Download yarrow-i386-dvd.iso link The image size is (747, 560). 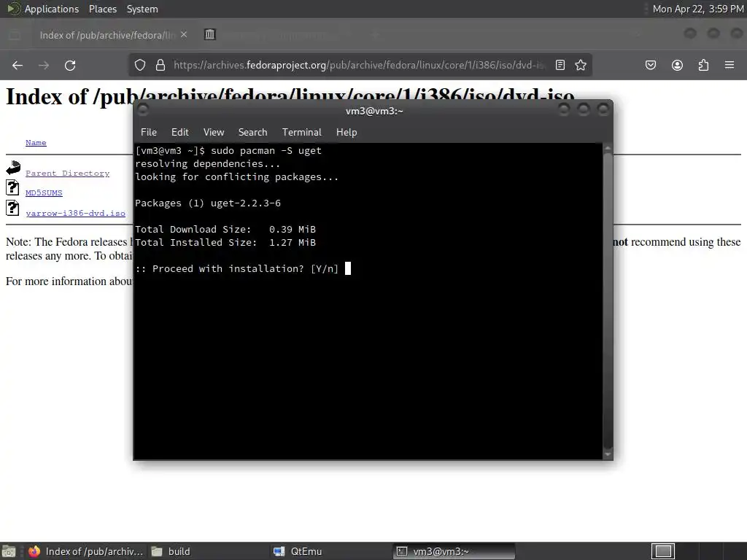[x=75, y=213]
